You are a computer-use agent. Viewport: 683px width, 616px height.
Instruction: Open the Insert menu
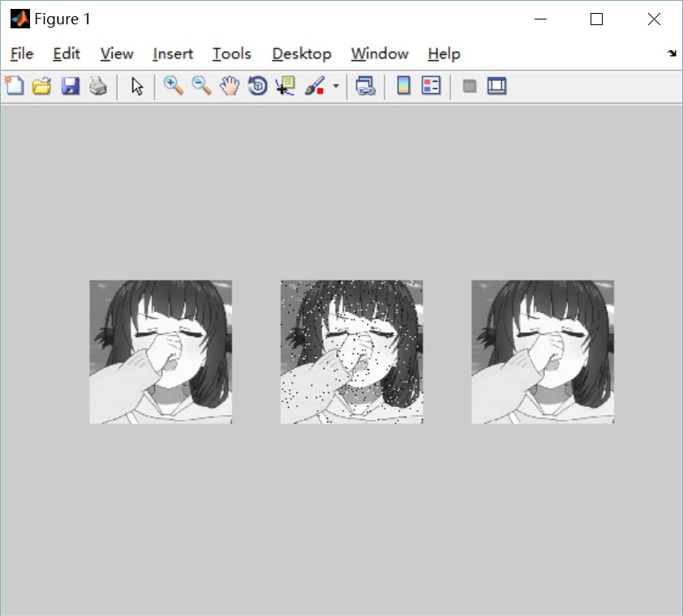[x=173, y=54]
